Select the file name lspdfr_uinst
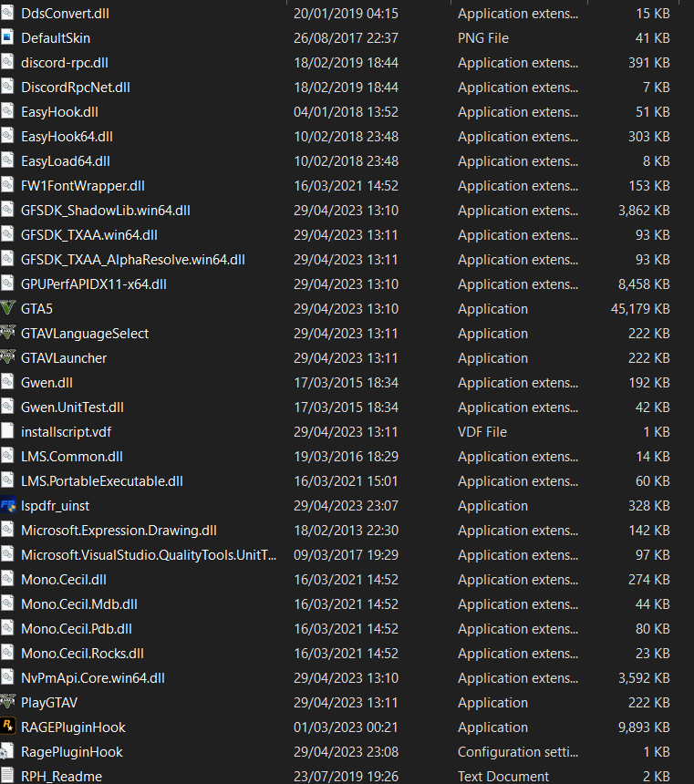The width and height of the screenshot is (694, 784). click(55, 506)
